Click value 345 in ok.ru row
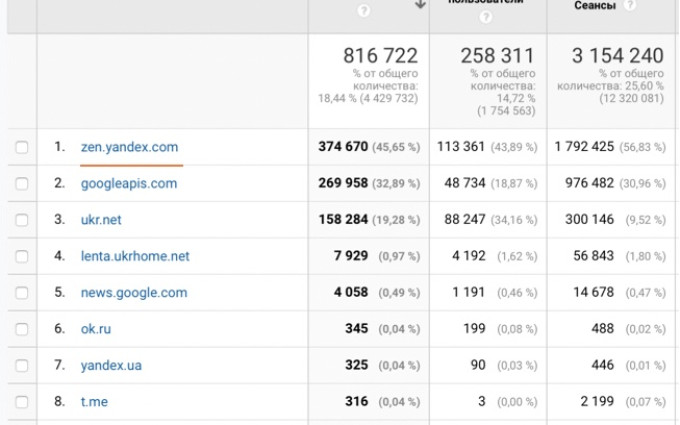This screenshot has height=425, width=680. pos(356,329)
